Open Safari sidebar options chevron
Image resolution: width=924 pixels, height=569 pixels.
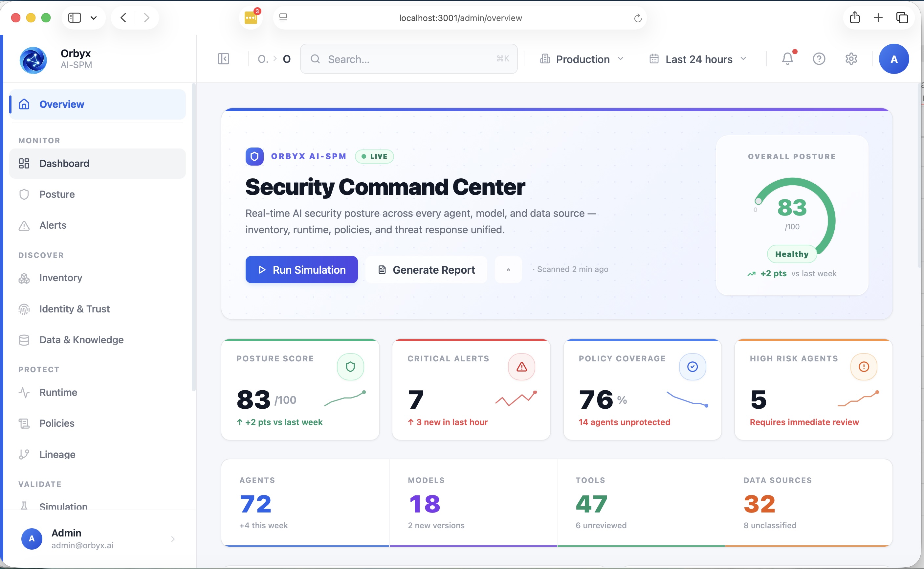94,18
